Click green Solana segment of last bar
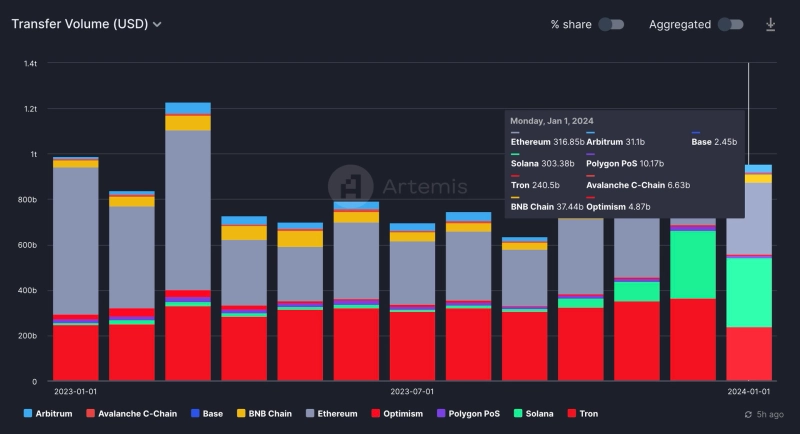 [749, 292]
